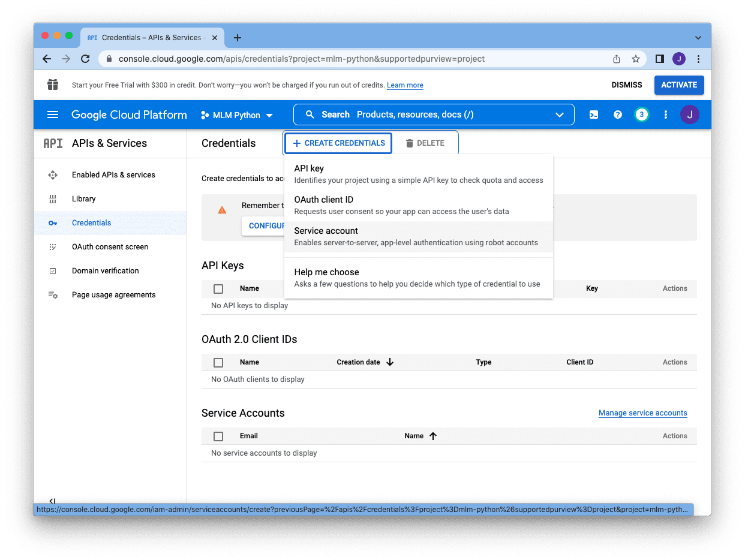Dismiss the free trial banner
The height and width of the screenshot is (560, 745).
[x=627, y=85]
